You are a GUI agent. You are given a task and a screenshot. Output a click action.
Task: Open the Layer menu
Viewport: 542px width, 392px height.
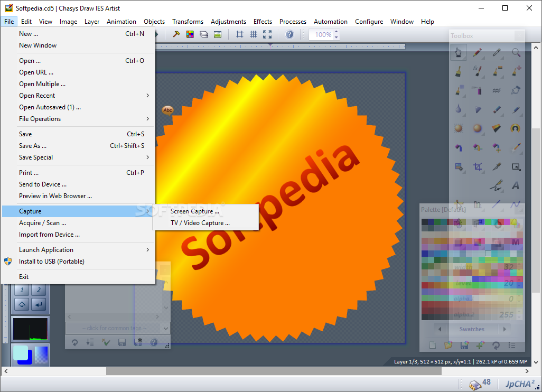pyautogui.click(x=92, y=22)
